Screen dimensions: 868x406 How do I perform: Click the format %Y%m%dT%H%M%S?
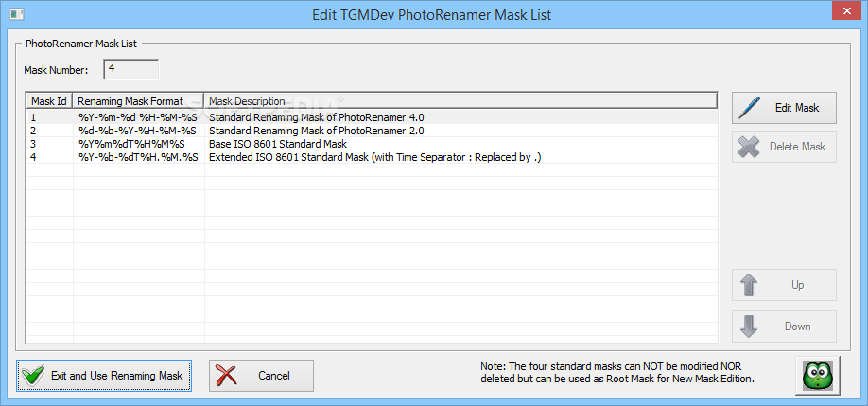131,144
